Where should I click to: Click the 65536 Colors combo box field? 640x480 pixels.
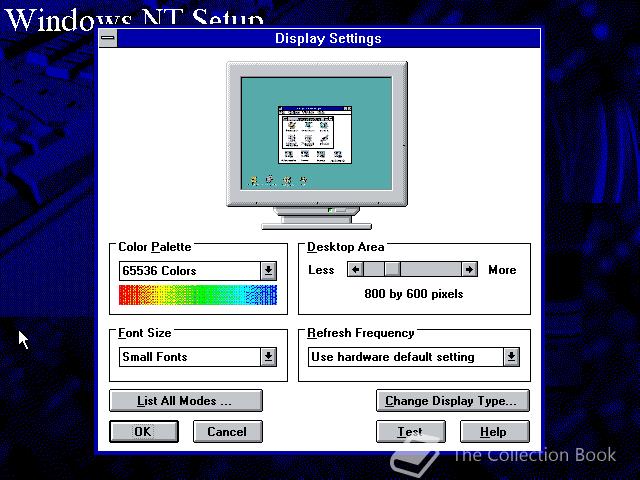coord(190,271)
